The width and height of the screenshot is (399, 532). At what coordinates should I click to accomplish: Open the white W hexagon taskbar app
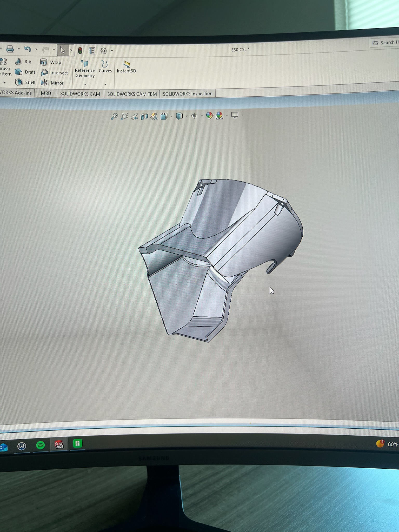click(x=22, y=446)
